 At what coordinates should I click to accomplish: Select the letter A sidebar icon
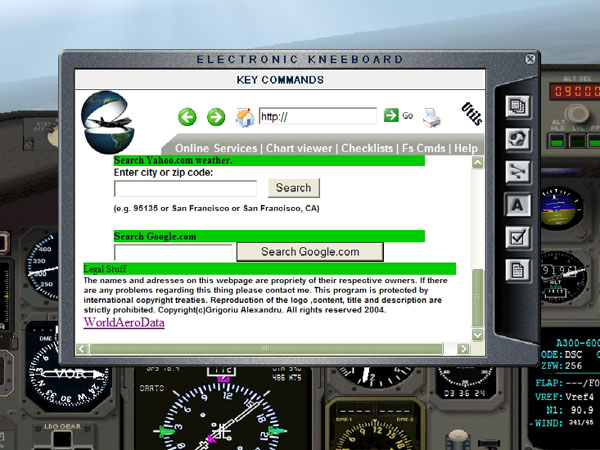518,204
